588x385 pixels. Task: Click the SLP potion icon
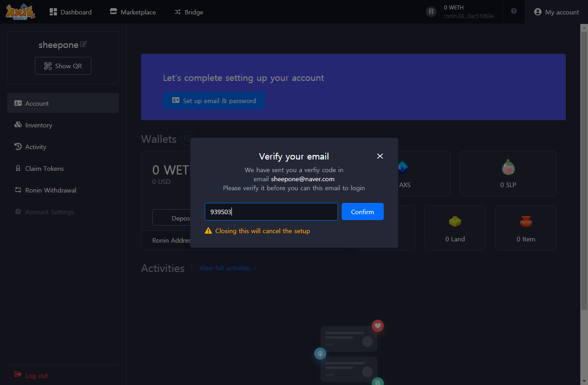508,167
